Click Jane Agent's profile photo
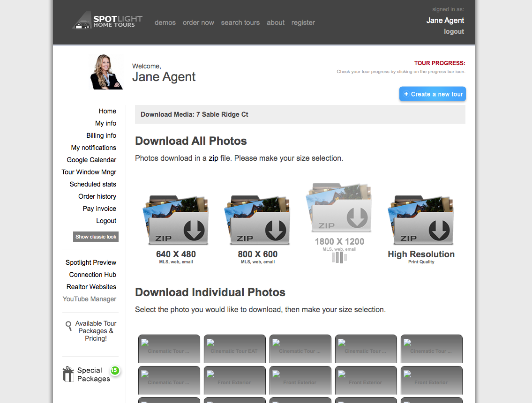The image size is (532, 403). (106, 72)
